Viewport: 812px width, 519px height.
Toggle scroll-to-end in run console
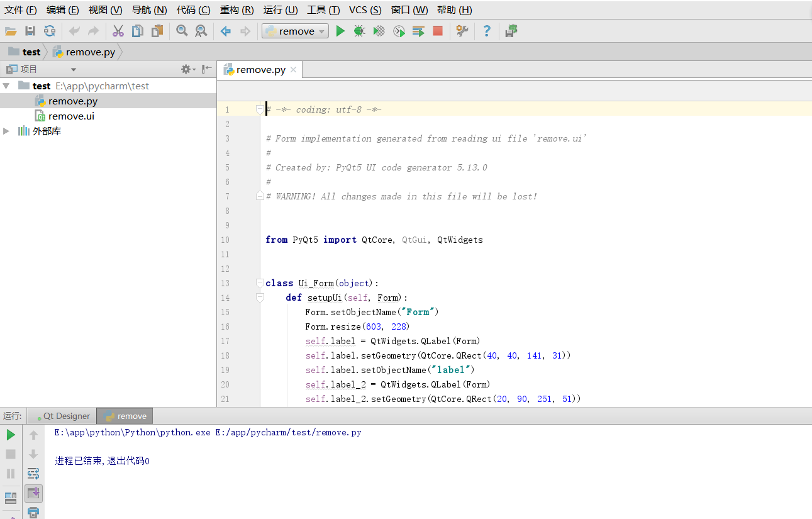pos(34,493)
